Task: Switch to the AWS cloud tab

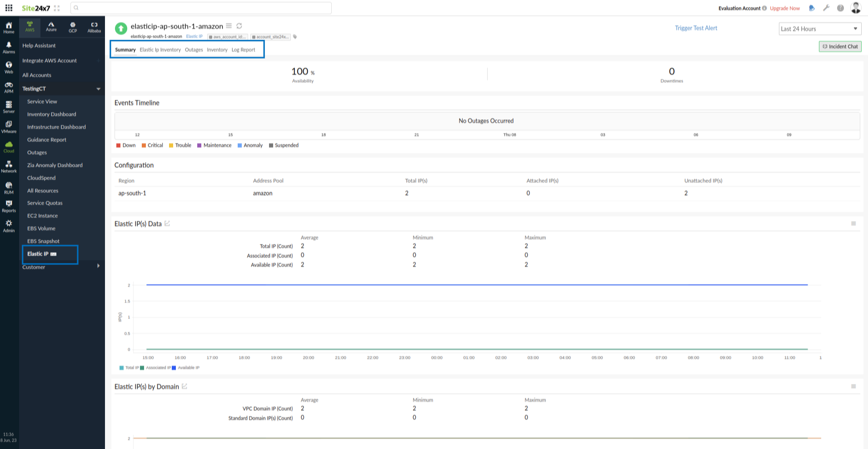Action: [x=30, y=27]
